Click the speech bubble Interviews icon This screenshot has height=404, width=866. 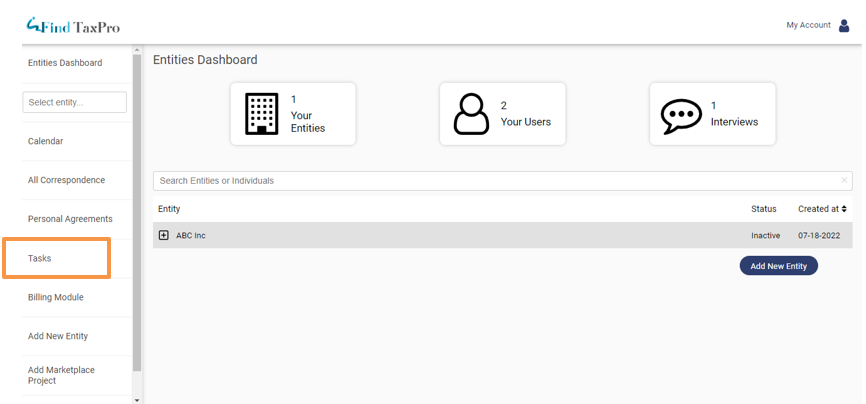tap(681, 115)
